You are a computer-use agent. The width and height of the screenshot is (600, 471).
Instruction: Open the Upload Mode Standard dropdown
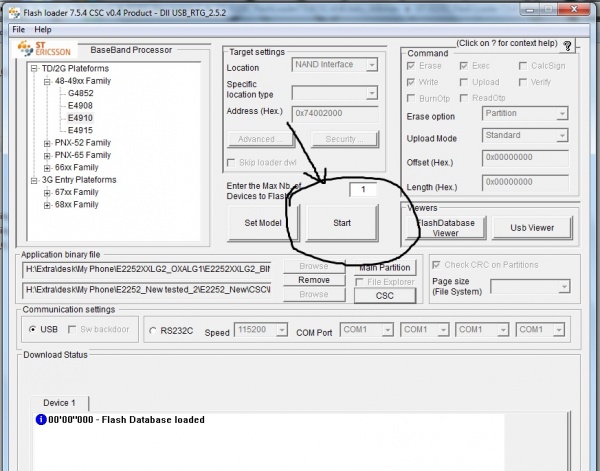click(562, 135)
